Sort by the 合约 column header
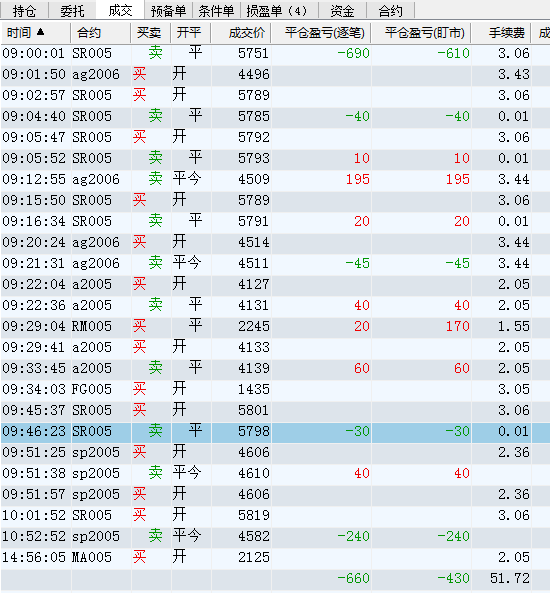Image resolution: width=550 pixels, height=593 pixels. pos(100,33)
